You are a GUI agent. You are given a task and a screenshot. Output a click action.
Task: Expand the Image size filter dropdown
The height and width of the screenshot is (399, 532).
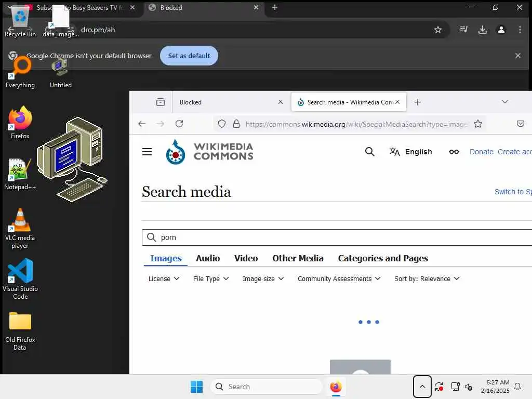263,278
